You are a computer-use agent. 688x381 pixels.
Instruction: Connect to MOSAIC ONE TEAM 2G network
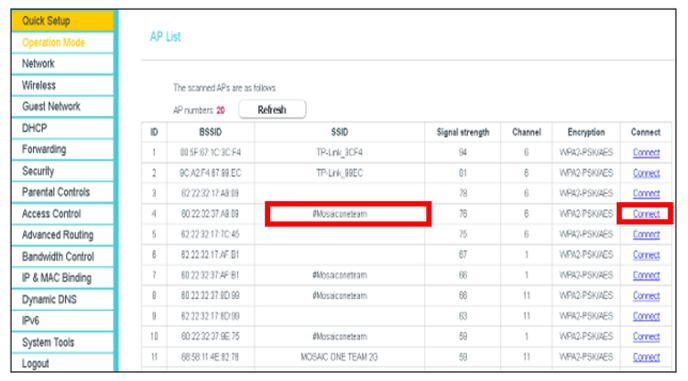[x=646, y=357]
